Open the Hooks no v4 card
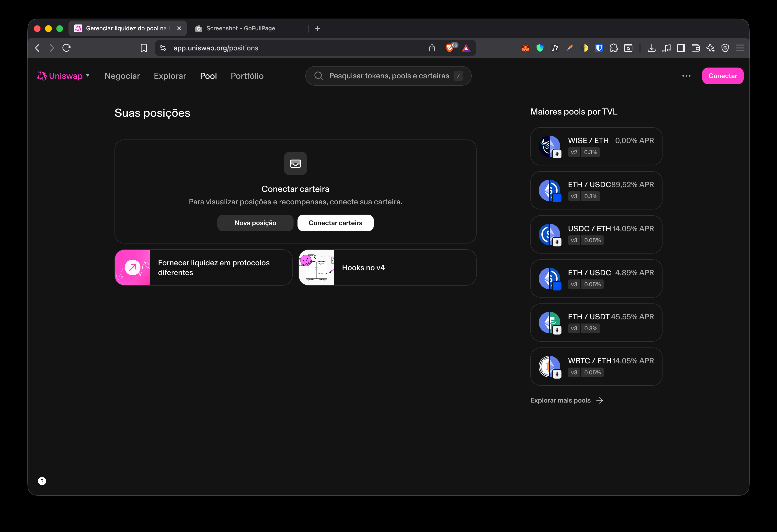The image size is (777, 532). 387,267
